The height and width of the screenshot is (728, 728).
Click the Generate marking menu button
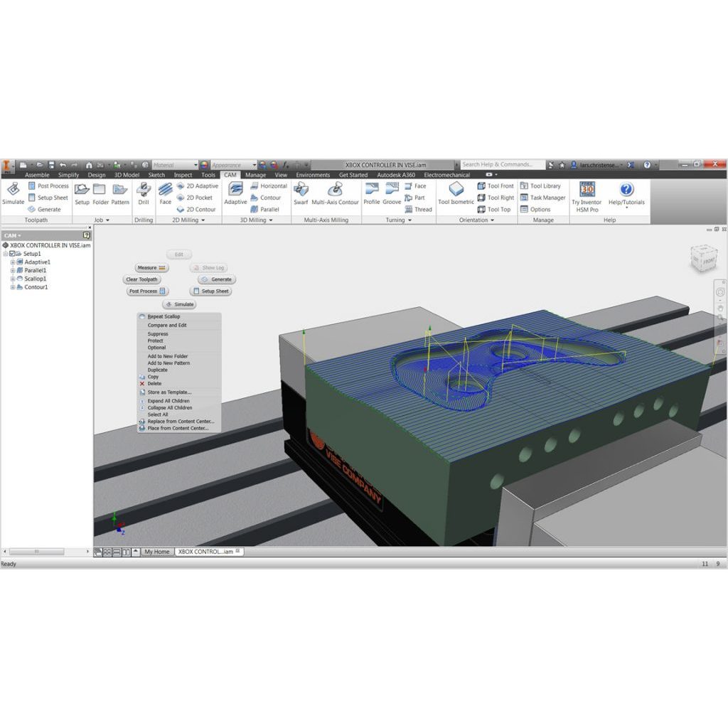pyautogui.click(x=217, y=279)
